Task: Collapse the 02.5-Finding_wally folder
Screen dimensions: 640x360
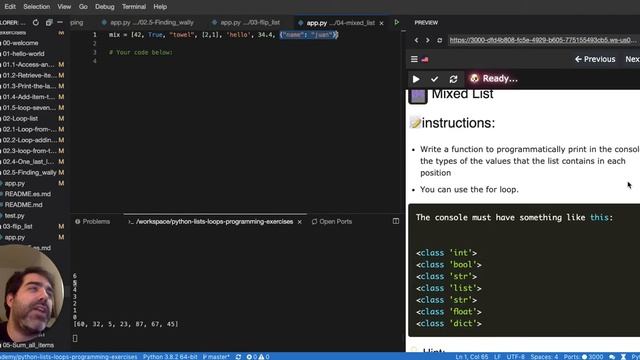Action: (29, 173)
